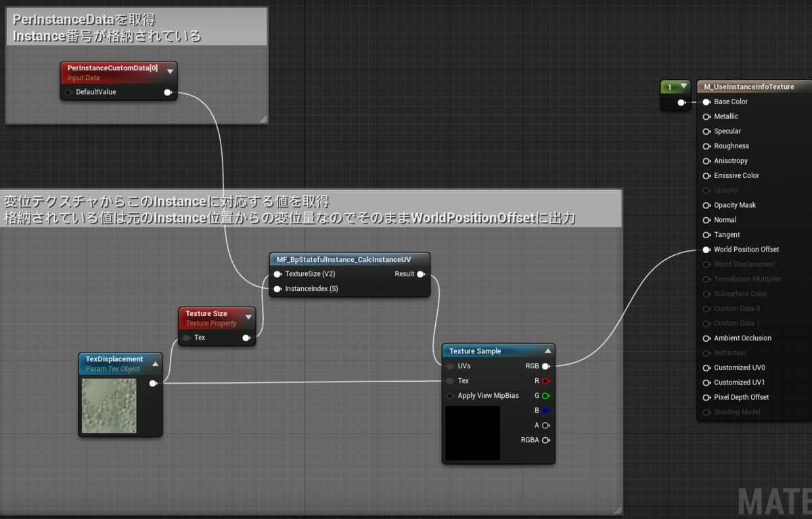812x519 pixels.
Task: Click the Pixel Depth Offset input pin
Action: coord(706,398)
